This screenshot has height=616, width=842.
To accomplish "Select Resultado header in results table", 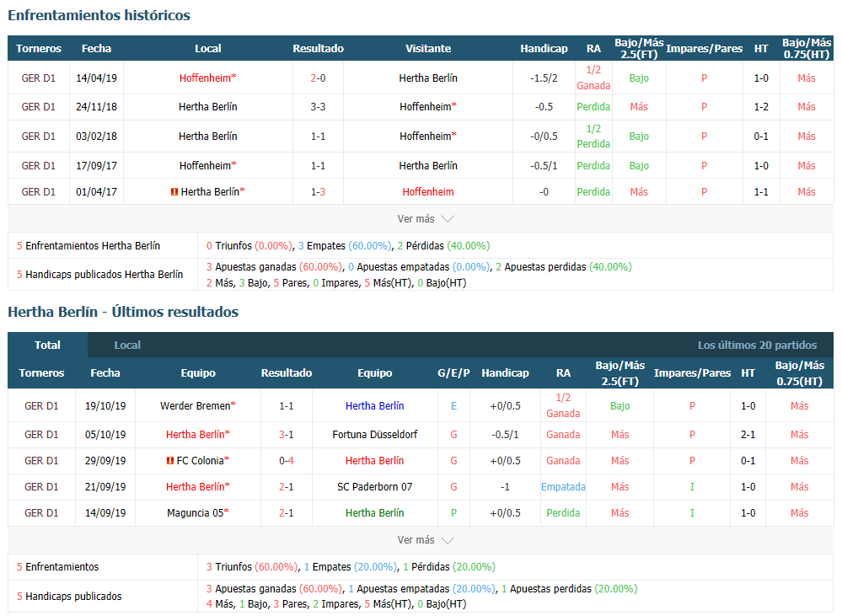I will tap(287, 372).
